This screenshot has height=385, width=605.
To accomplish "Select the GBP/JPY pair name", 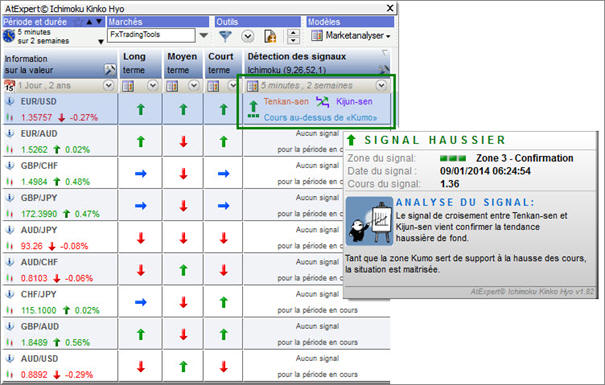I will (39, 198).
